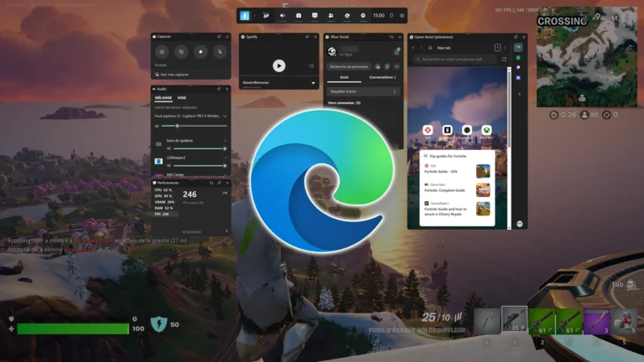Switch to the Conversations tab
The height and width of the screenshot is (362, 644).
(382, 77)
